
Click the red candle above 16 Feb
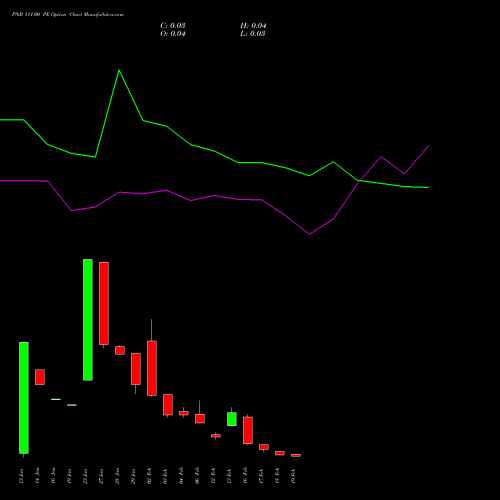point(248,430)
